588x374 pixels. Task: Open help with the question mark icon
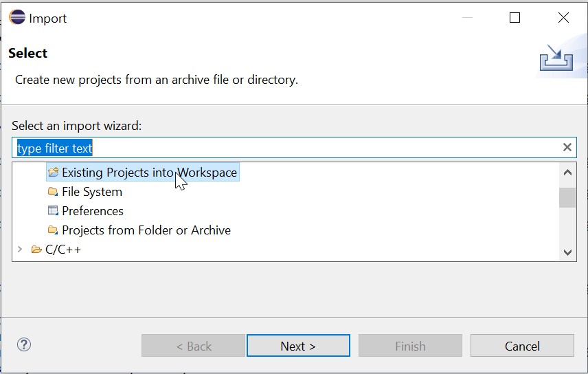tap(24, 345)
